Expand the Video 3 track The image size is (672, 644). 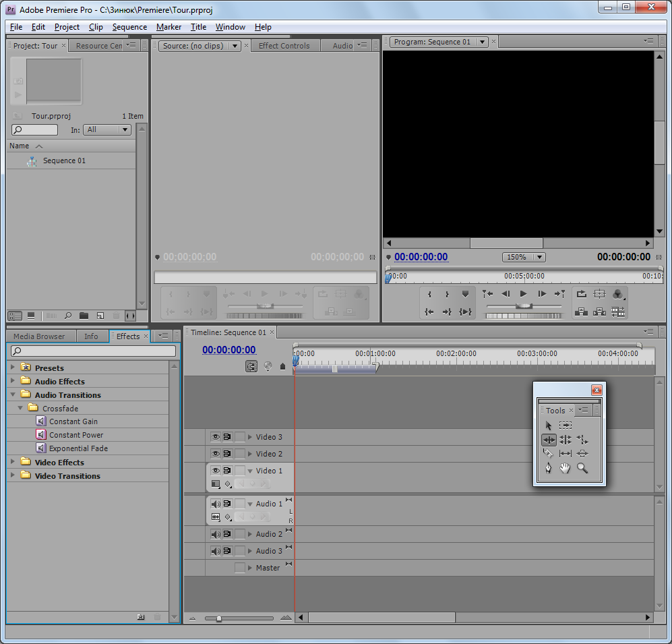(250, 437)
